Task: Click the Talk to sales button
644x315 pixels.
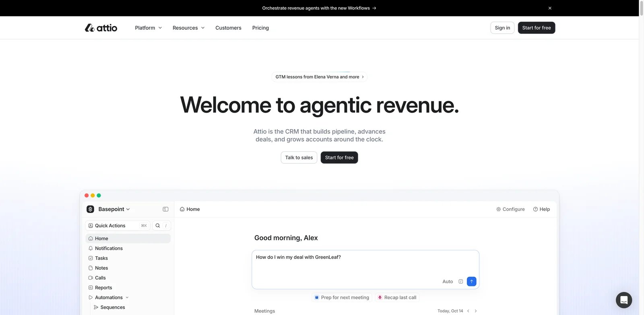Action: coord(299,158)
